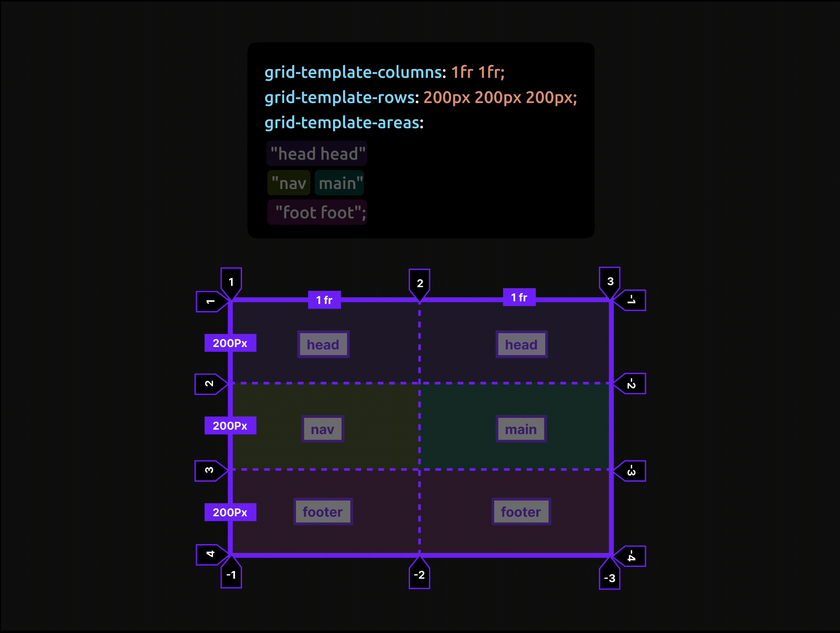Click the bottom-right column marker -3

point(609,578)
